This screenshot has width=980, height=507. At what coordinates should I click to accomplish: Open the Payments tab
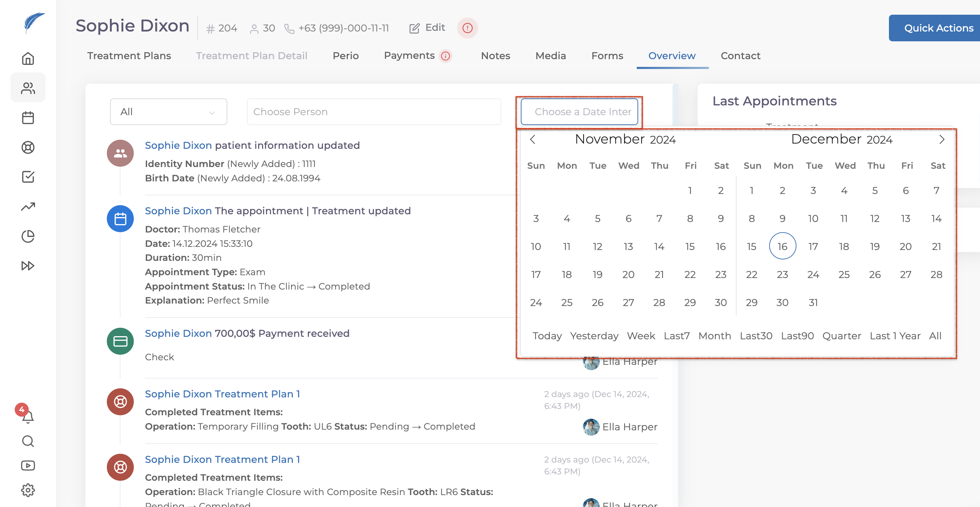coord(409,56)
